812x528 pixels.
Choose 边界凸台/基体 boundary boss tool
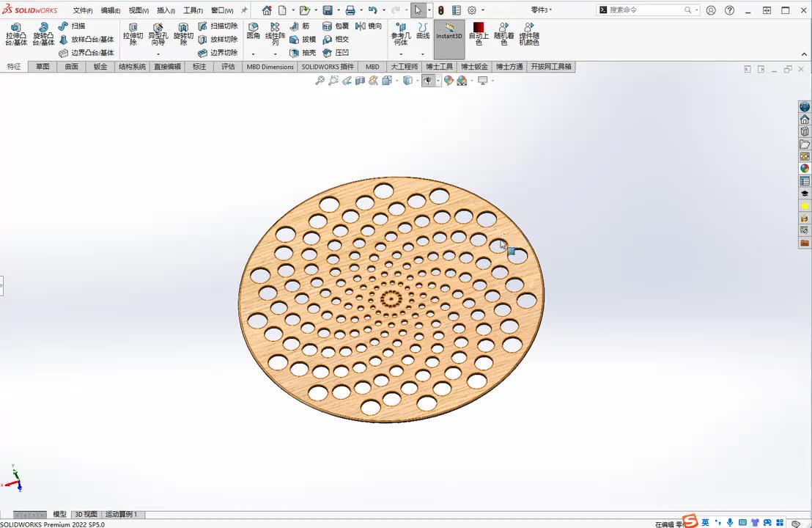86,53
